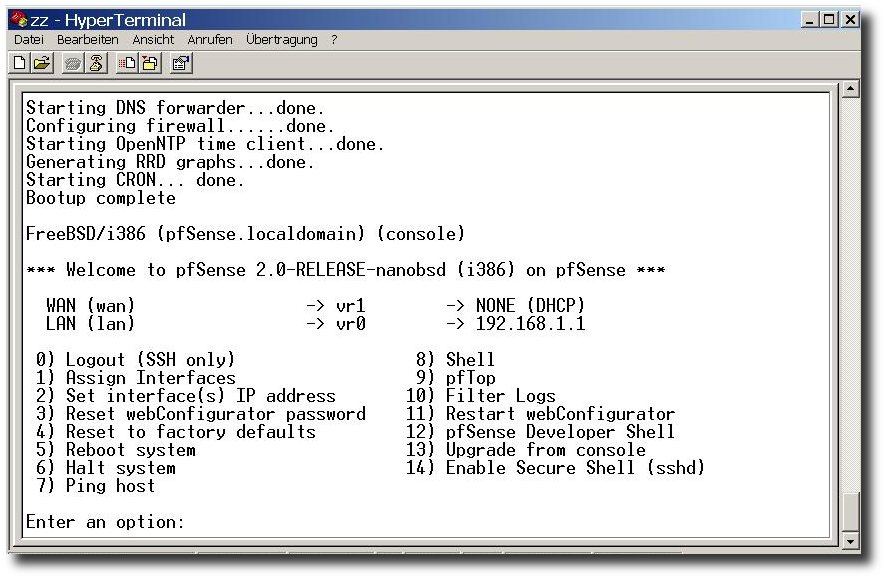Click the Receive toolbar icon
This screenshot has height=579, width=886.
pyautogui.click(x=150, y=63)
